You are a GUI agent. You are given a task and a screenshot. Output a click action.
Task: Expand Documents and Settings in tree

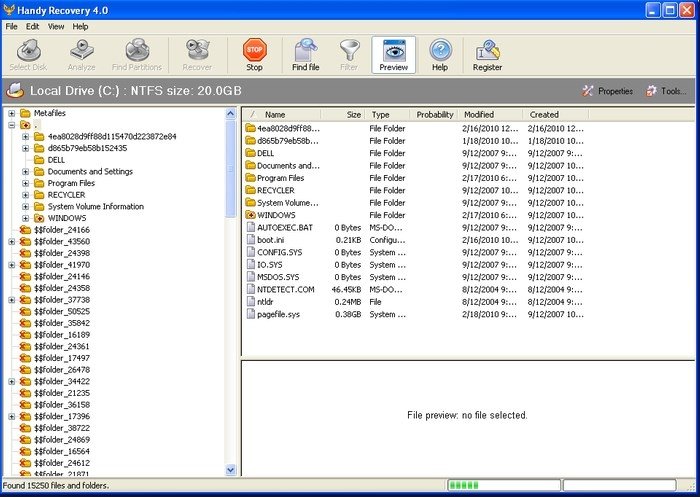pyautogui.click(x=25, y=171)
